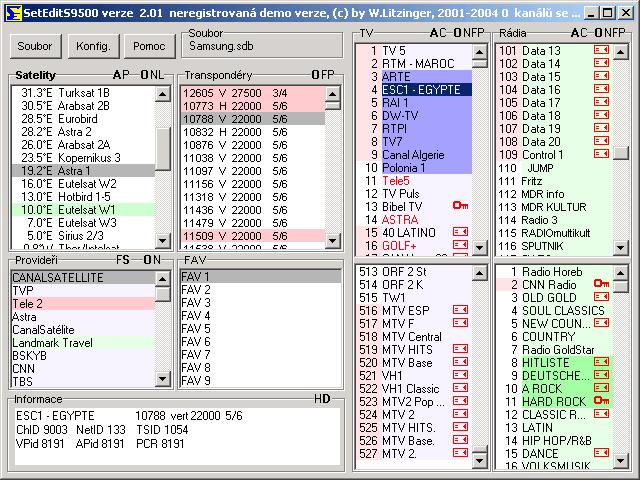This screenshot has width=640, height=480.
Task: Click card icon beside OLD GOLD
Action: (x=601, y=297)
